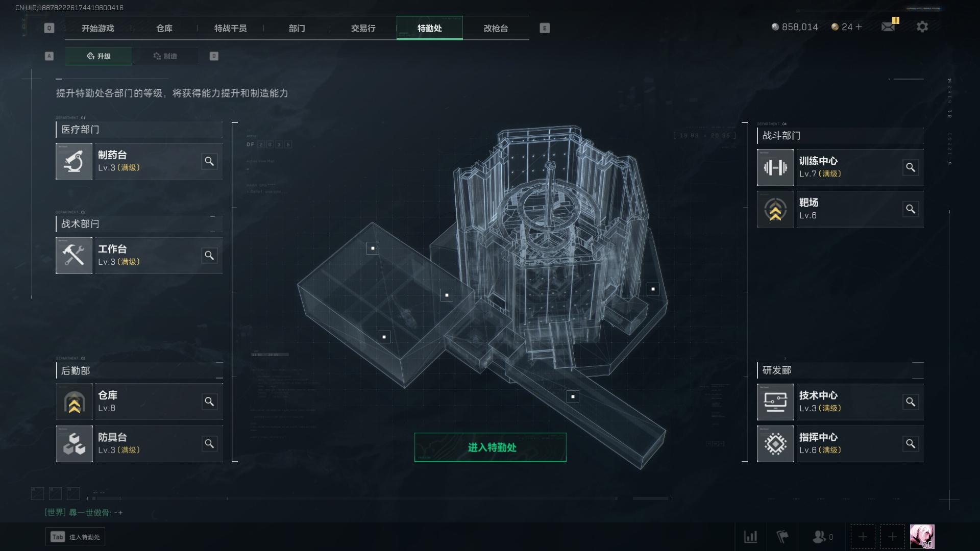Open the player avatar thumbnail
Viewport: 980px width, 551px height.
tap(922, 537)
